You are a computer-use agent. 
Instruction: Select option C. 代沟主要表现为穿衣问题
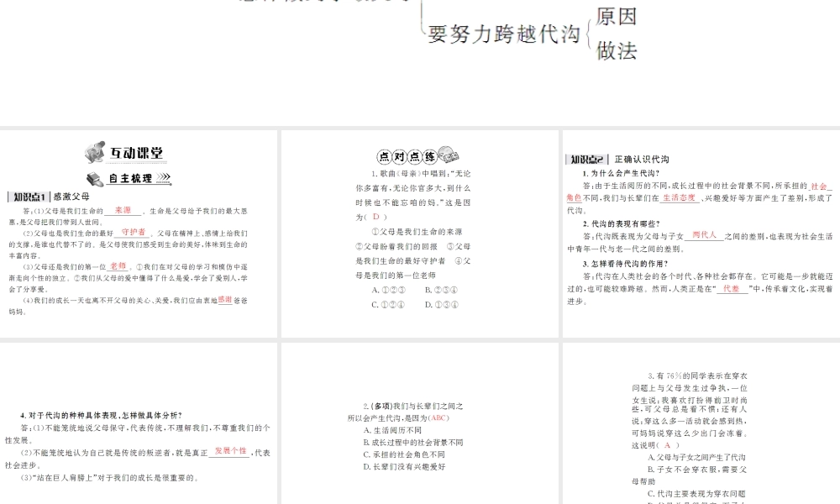pyautogui.click(x=696, y=493)
